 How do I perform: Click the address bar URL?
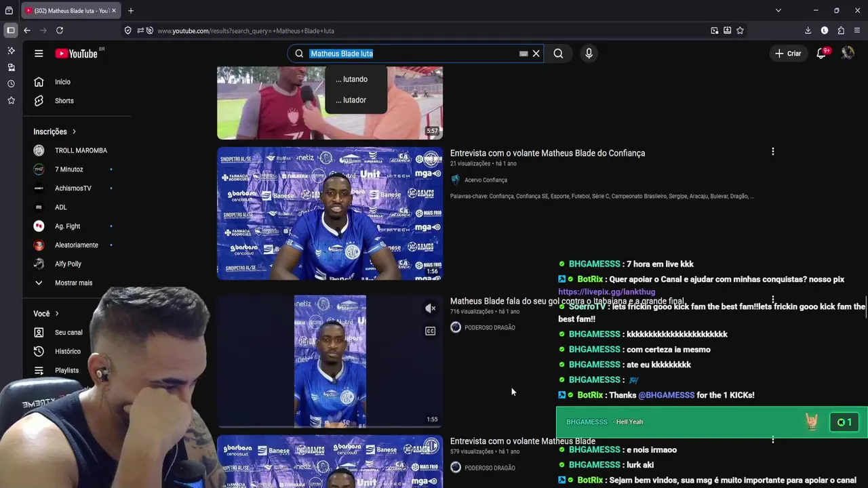pos(245,31)
